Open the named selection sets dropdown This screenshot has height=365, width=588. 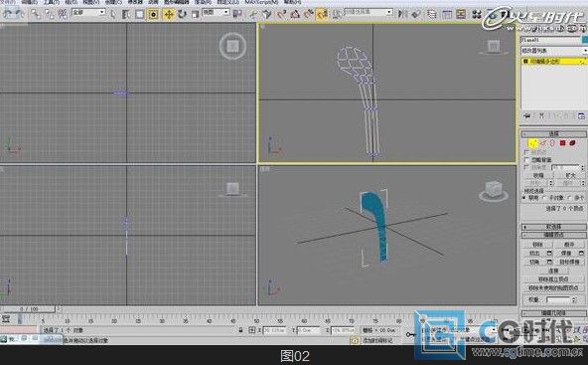point(368,12)
